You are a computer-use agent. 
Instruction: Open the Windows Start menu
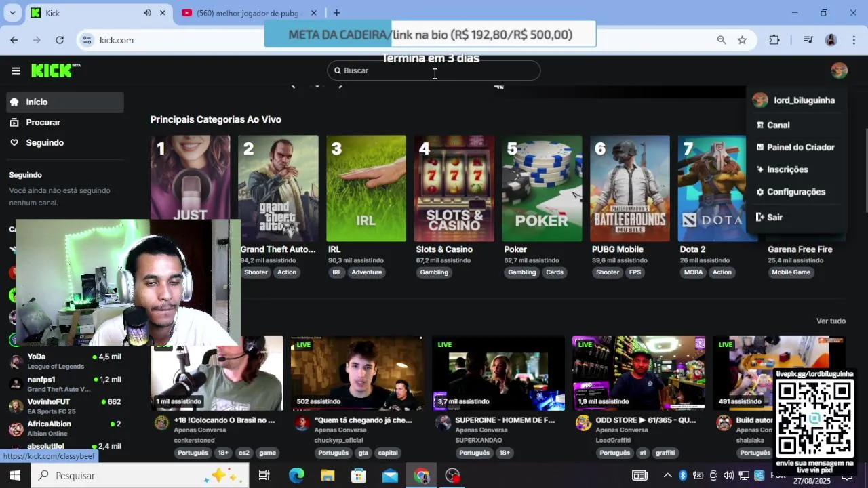click(x=15, y=476)
